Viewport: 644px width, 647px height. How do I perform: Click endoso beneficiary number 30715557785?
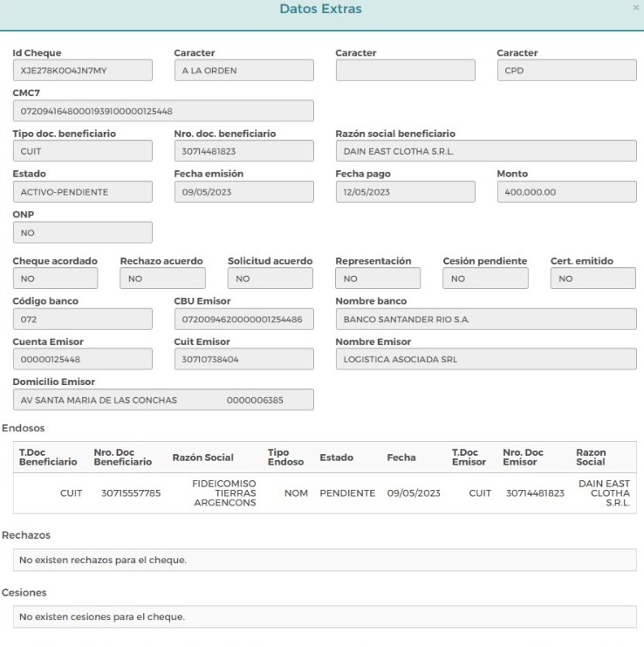click(131, 493)
